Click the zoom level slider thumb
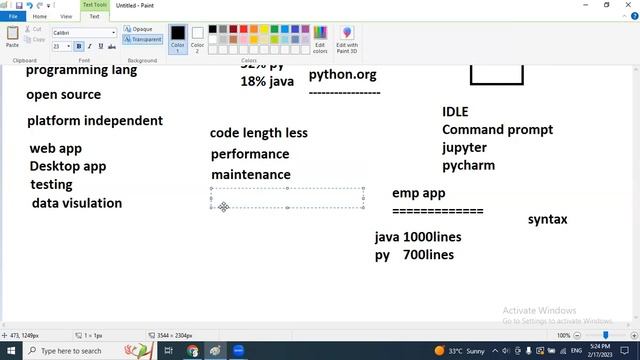Viewport: 640px width, 360px height. tap(606, 335)
